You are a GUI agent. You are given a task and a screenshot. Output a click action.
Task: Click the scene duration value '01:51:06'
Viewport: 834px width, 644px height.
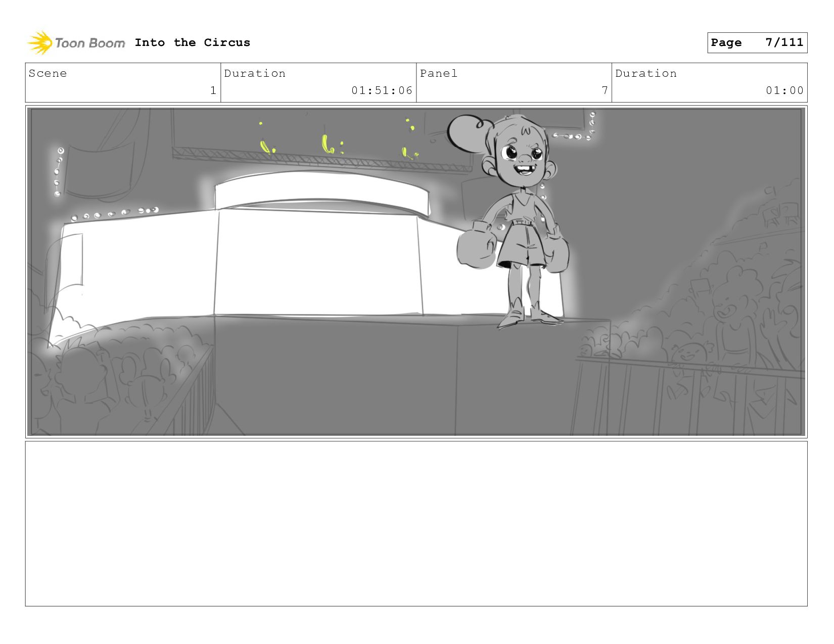click(x=382, y=90)
